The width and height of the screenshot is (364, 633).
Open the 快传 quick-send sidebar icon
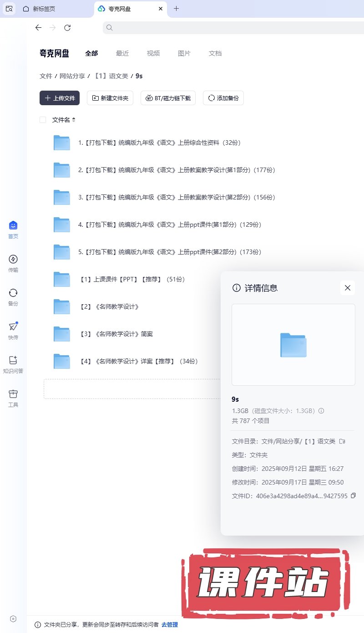click(x=13, y=327)
